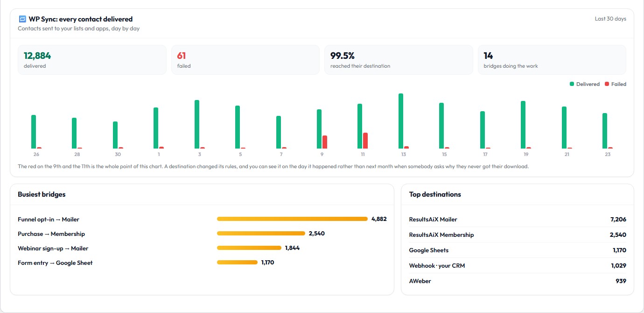Click the "WP Sync: every contact delivered" title

click(81, 19)
